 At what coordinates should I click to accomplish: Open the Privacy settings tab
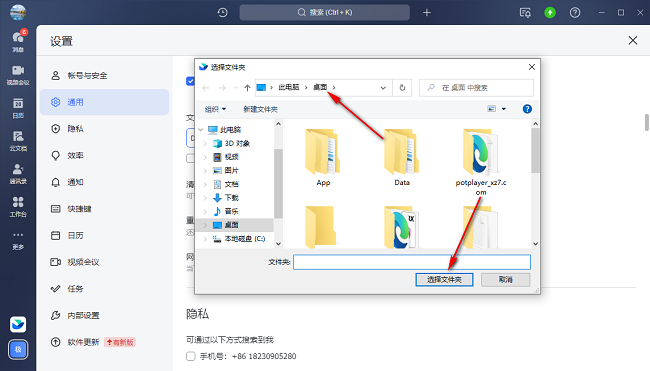point(104,129)
